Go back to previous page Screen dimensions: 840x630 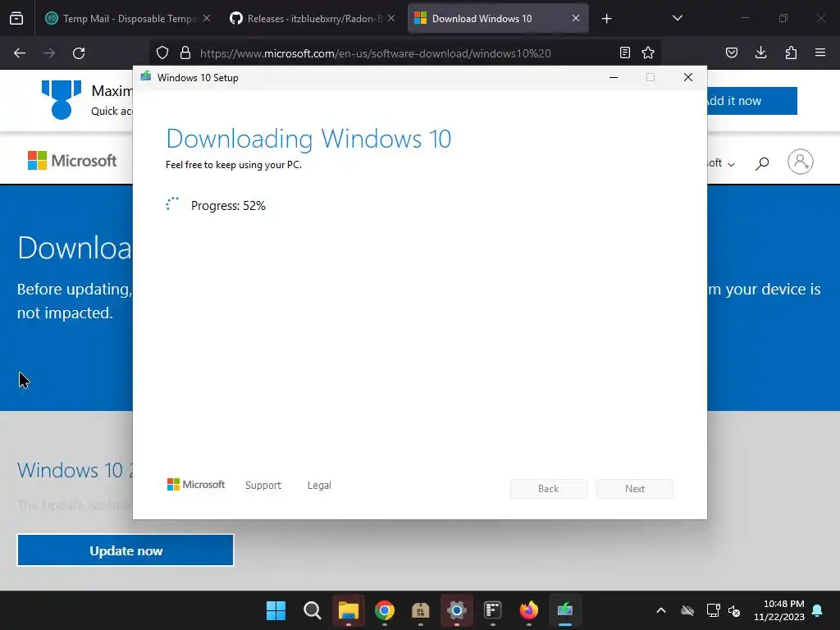point(20,53)
